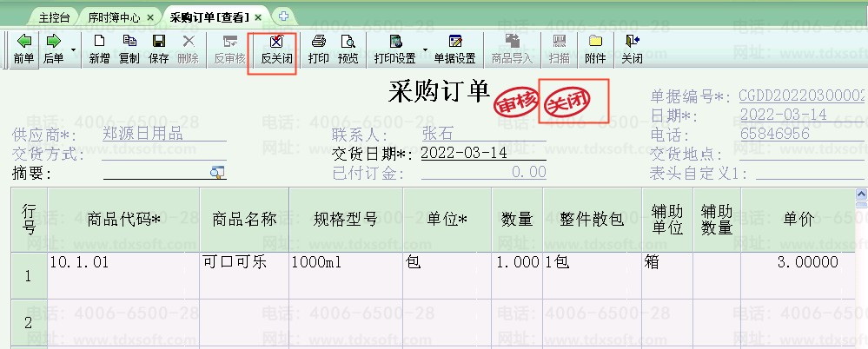Copy the order using 复制
The image size is (868, 349).
(129, 49)
